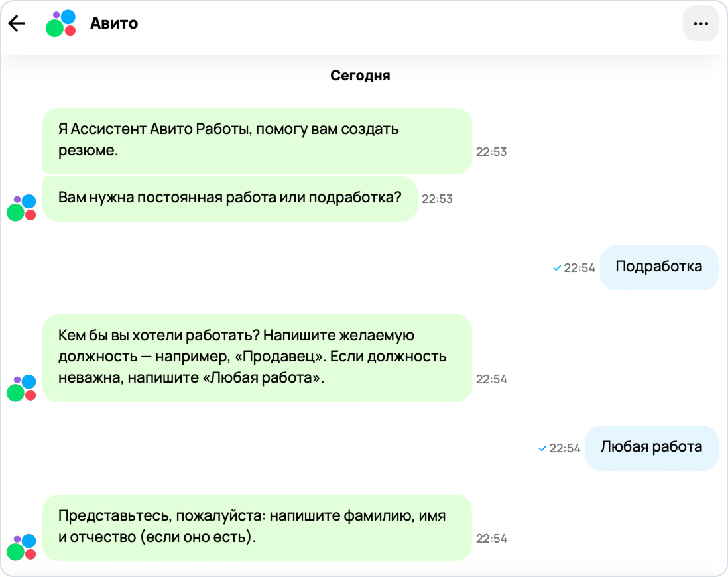Select the 'Представьтесь, пожалуйста' message bubble
This screenshot has width=728, height=577.
click(257, 527)
